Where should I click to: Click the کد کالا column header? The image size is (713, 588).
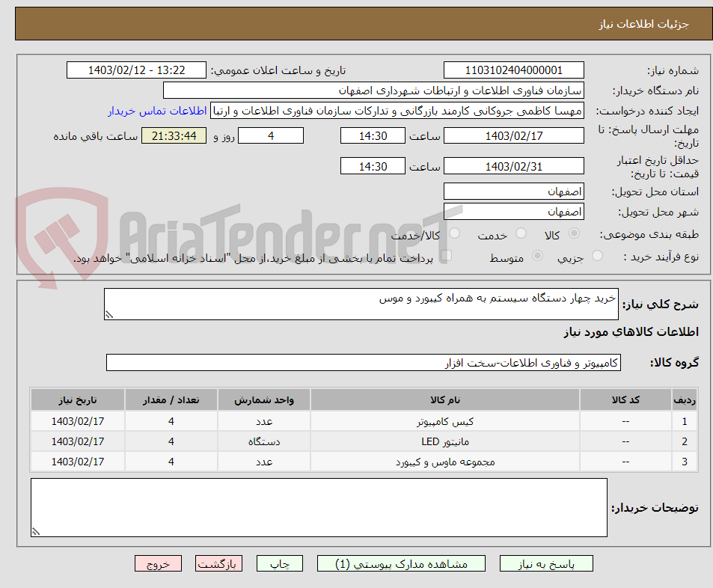[x=625, y=399]
